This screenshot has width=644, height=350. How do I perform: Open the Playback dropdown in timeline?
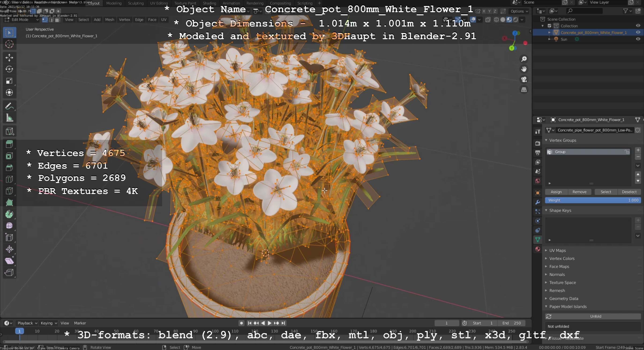27,323
